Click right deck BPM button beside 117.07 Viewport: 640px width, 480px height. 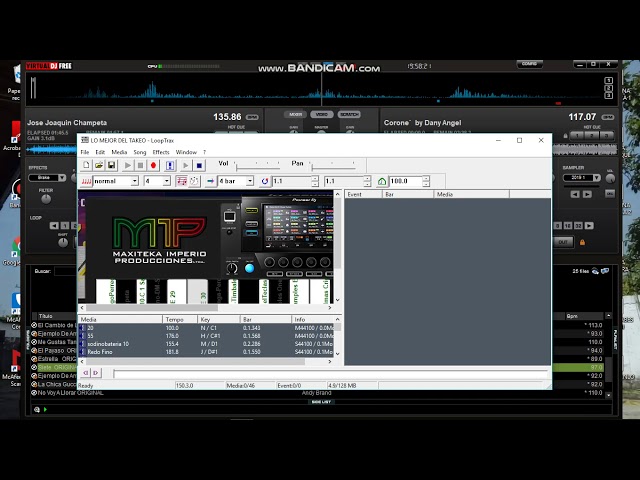608,117
